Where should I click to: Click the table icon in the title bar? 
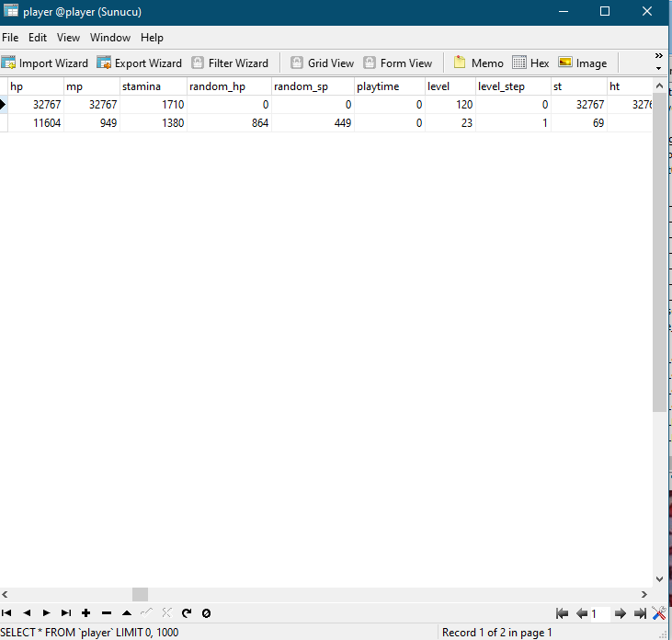tap(11, 10)
